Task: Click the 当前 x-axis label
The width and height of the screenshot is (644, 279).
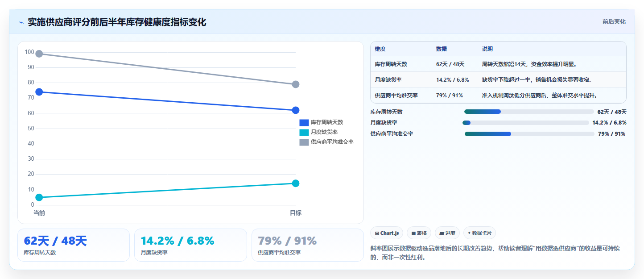Action: [x=39, y=213]
